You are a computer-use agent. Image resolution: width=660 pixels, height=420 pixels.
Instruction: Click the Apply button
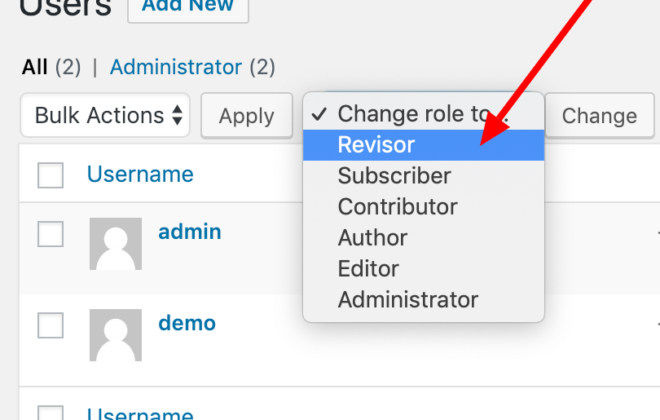(247, 116)
